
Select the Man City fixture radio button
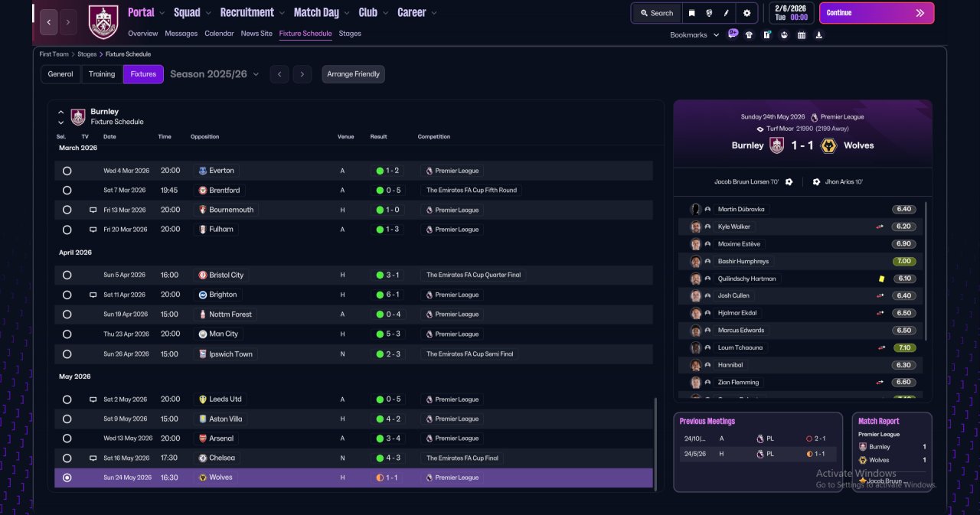pos(67,334)
